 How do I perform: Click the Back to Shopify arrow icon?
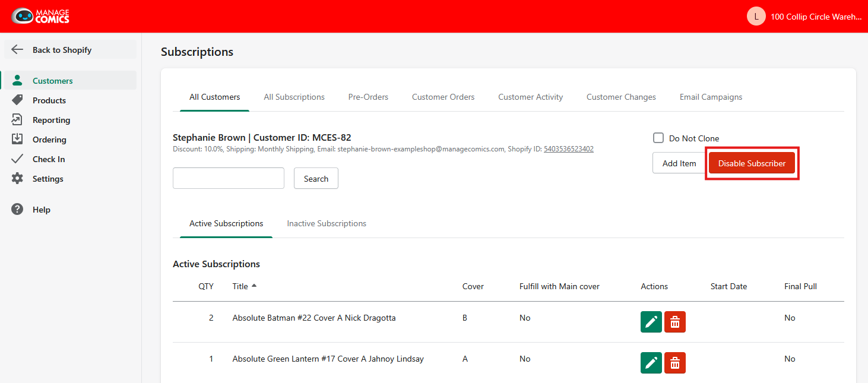[x=17, y=50]
